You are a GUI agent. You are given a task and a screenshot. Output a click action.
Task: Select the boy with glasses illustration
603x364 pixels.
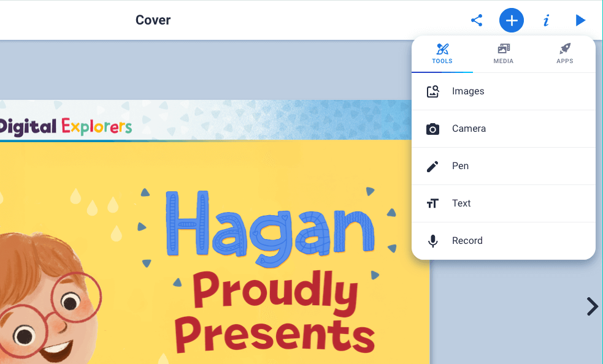tap(49, 306)
